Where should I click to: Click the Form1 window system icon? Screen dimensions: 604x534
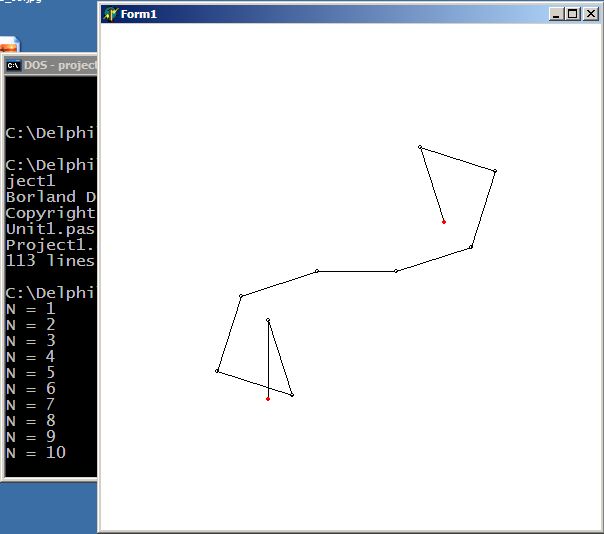coord(110,14)
